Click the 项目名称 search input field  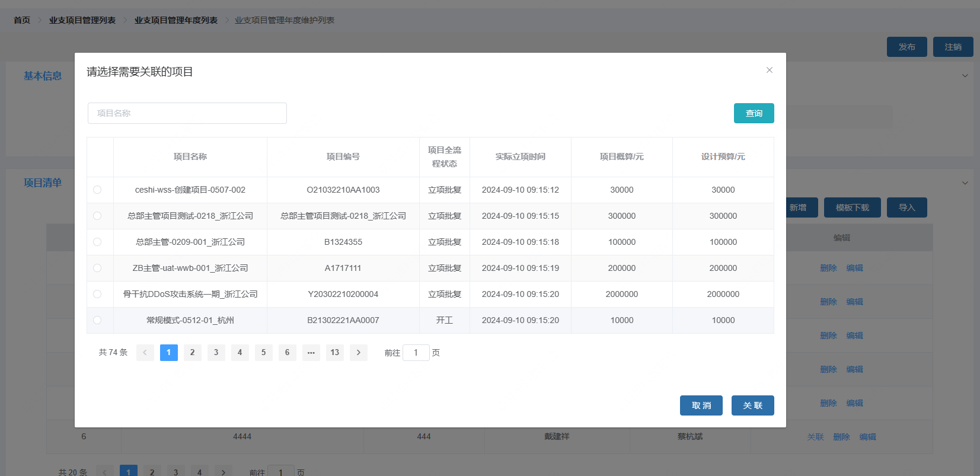pos(187,113)
